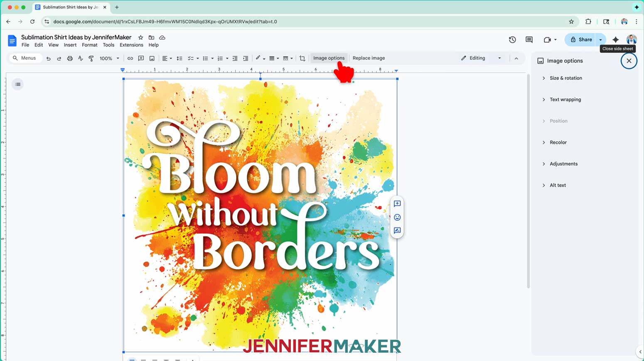644x361 pixels.
Task: Close the Image options side sheet
Action: pyautogui.click(x=629, y=61)
